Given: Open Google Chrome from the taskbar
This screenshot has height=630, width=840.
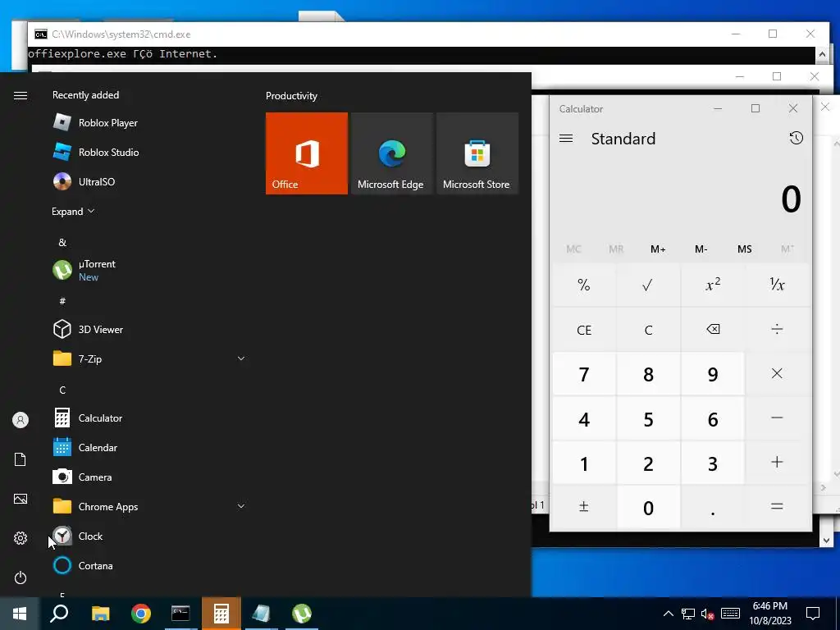Looking at the screenshot, I should click(141, 614).
